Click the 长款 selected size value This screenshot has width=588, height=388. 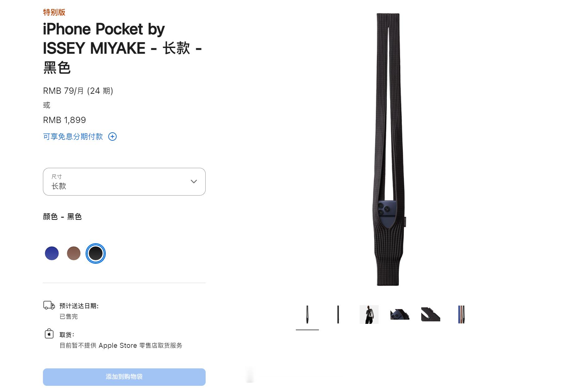(x=59, y=186)
